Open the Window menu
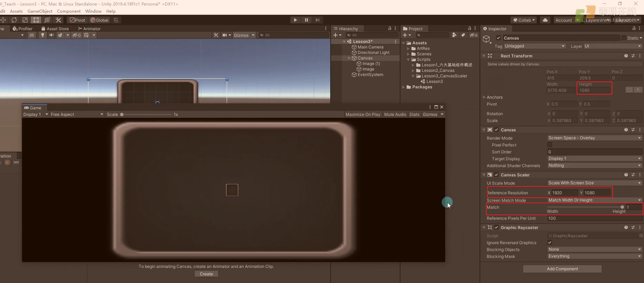 click(x=93, y=11)
